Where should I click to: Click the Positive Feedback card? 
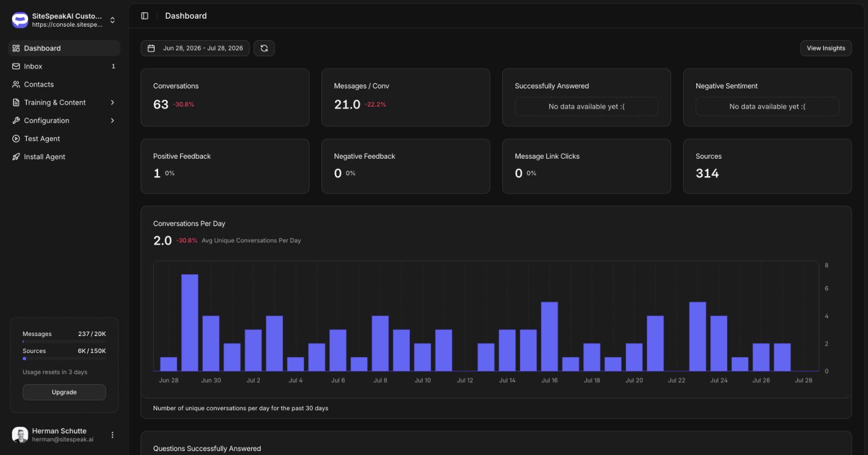tap(225, 166)
